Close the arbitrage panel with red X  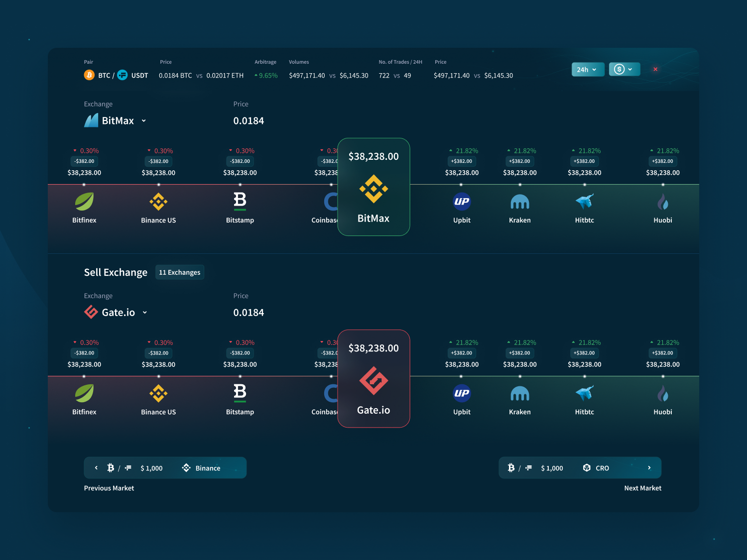pyautogui.click(x=655, y=69)
